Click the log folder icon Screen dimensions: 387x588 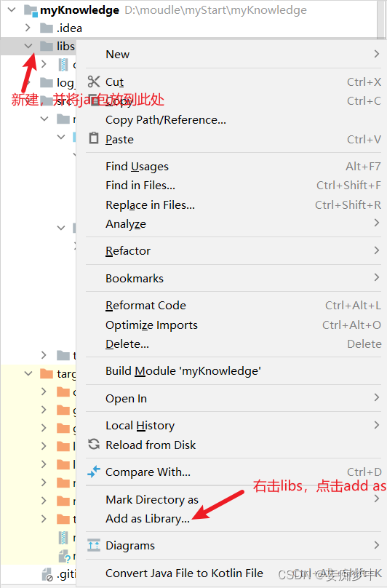(47, 82)
